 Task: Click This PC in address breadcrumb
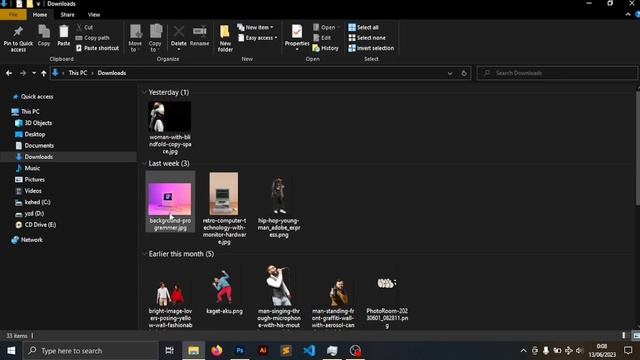coord(78,73)
